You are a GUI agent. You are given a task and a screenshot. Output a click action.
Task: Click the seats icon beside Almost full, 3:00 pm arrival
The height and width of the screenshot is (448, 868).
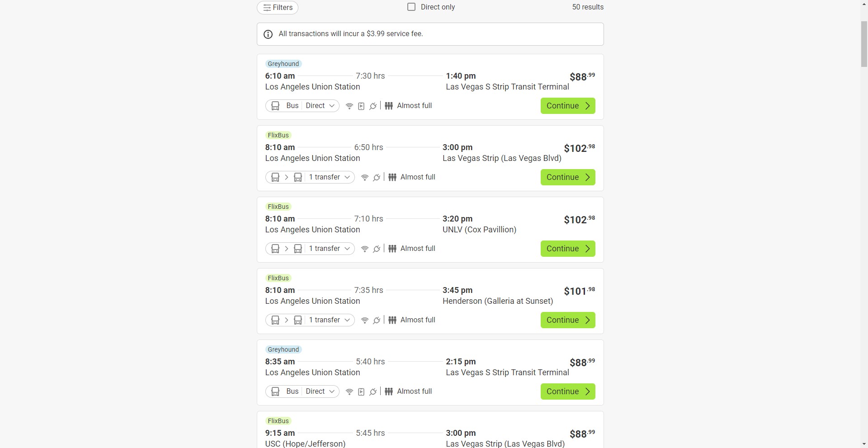point(392,177)
